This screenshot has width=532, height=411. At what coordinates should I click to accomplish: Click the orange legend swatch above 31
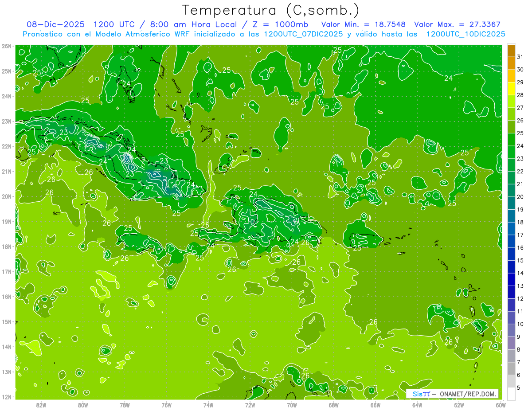pos(511,51)
